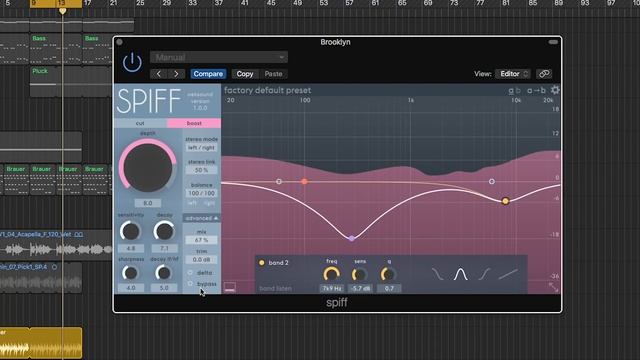Go to previous preset arrow
Screen dimensions: 640x360
[159, 74]
